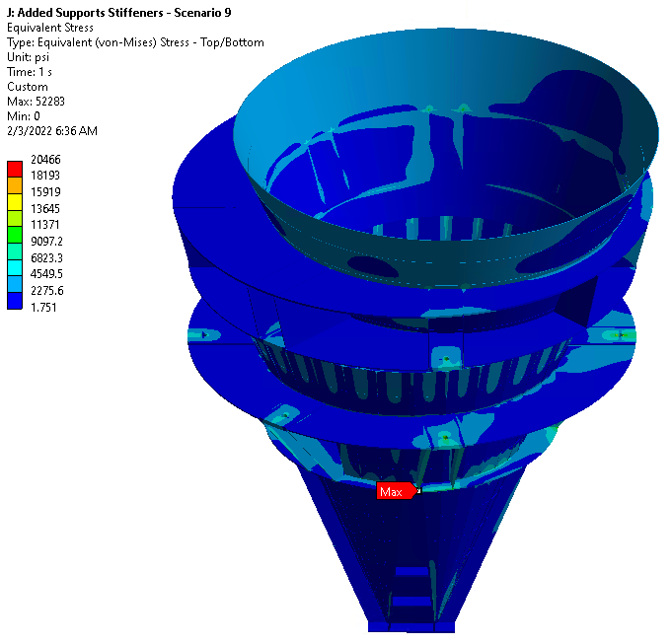The image size is (672, 644).
Task: Click legend value 9097.2
Action: click(46, 242)
